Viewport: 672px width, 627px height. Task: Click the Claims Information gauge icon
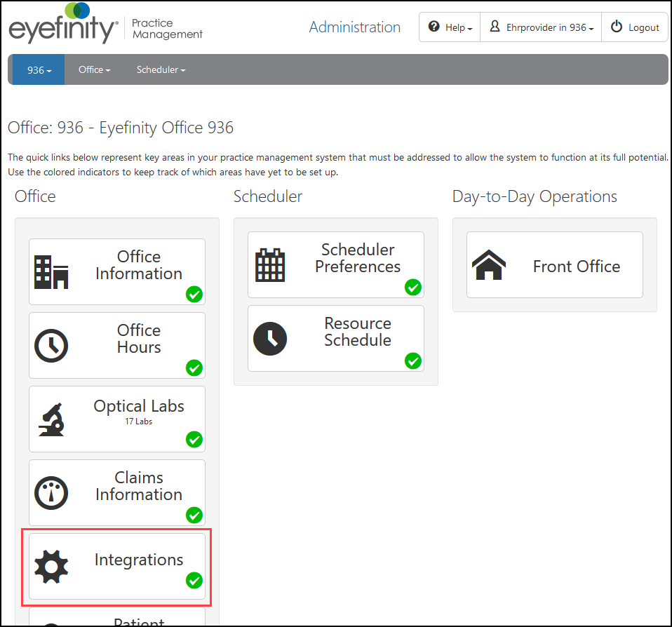point(51,493)
